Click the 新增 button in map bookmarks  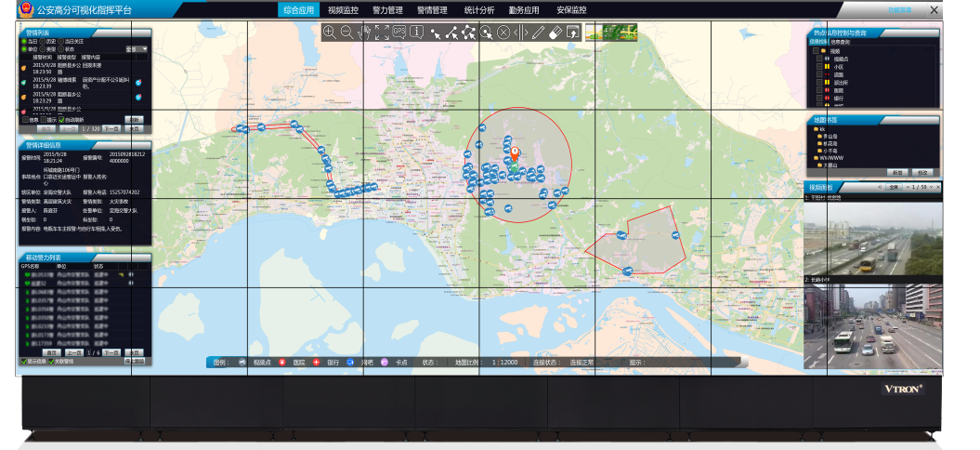tap(897, 172)
